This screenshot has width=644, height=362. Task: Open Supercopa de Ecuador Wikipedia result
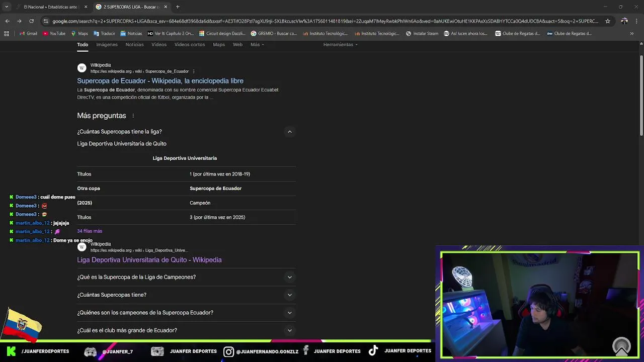click(x=160, y=81)
